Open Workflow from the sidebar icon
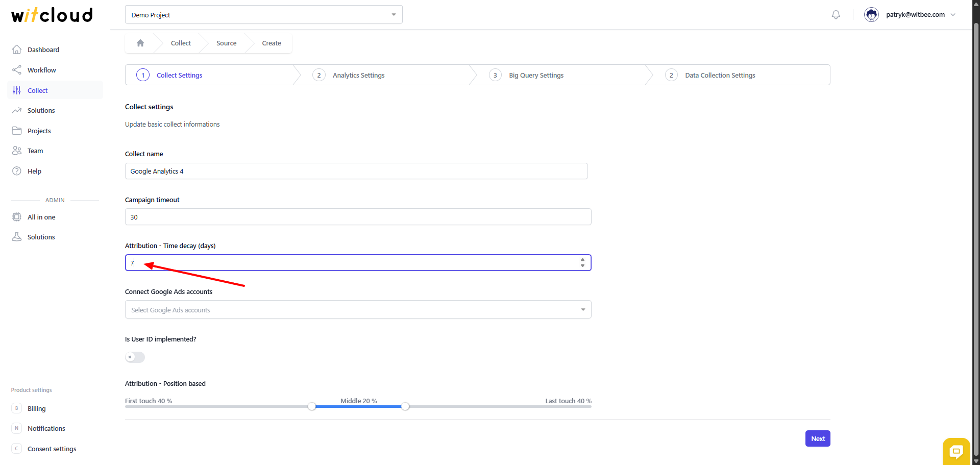 17,70
